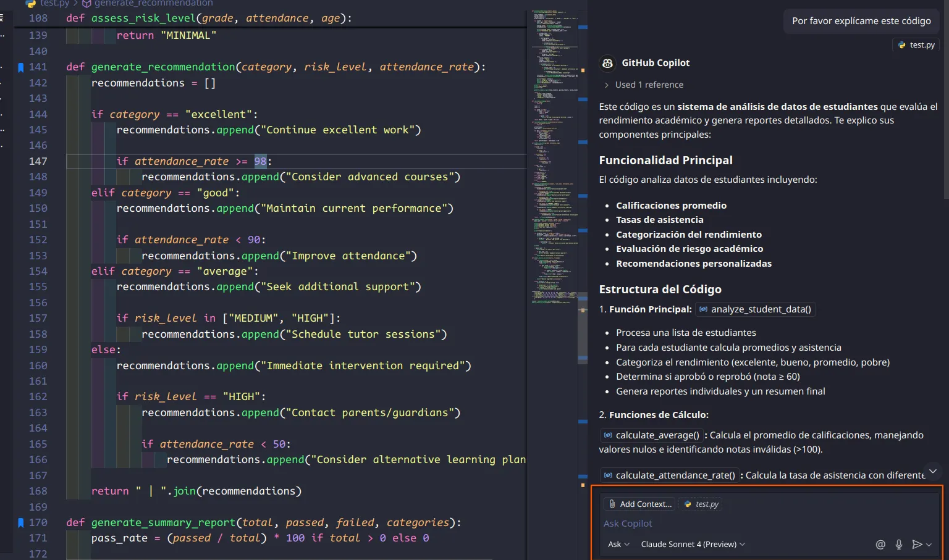Click the calculate_attendance_rate() symbol link
Screen dimensions: 949x560
coord(669,475)
